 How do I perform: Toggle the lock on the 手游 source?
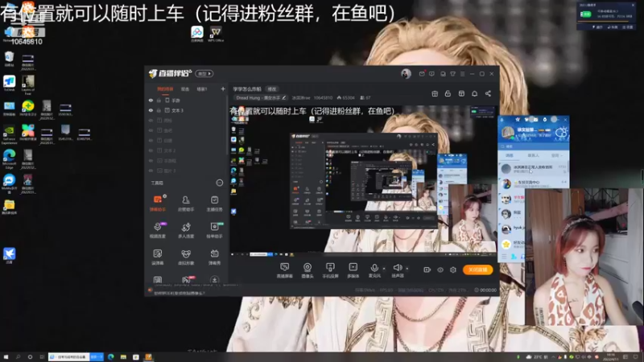(x=159, y=100)
